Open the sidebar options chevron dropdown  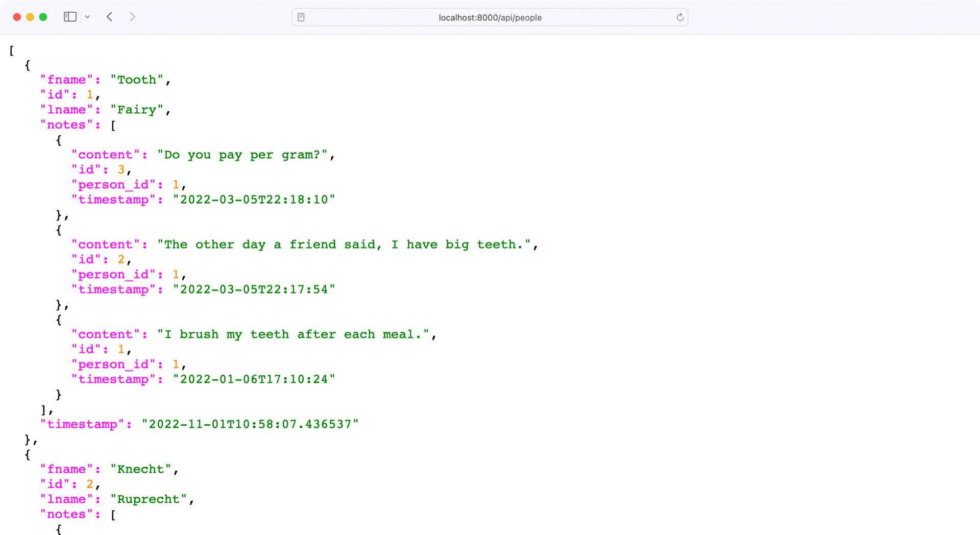87,16
